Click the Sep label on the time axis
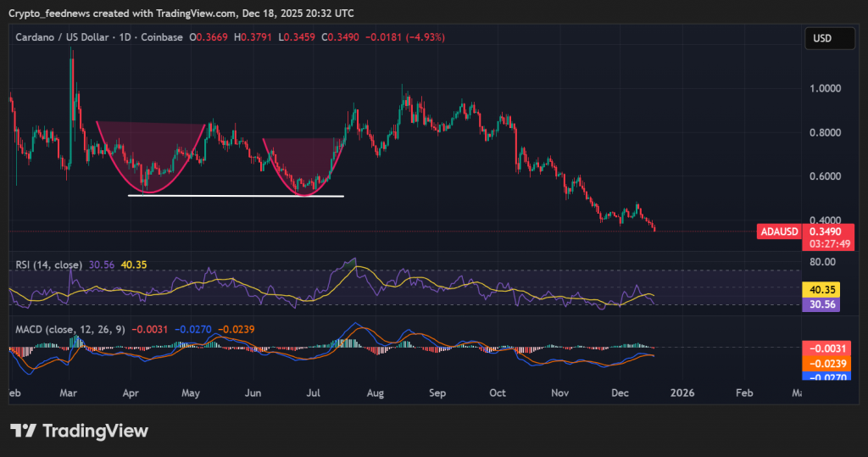The height and width of the screenshot is (457, 868). click(437, 393)
